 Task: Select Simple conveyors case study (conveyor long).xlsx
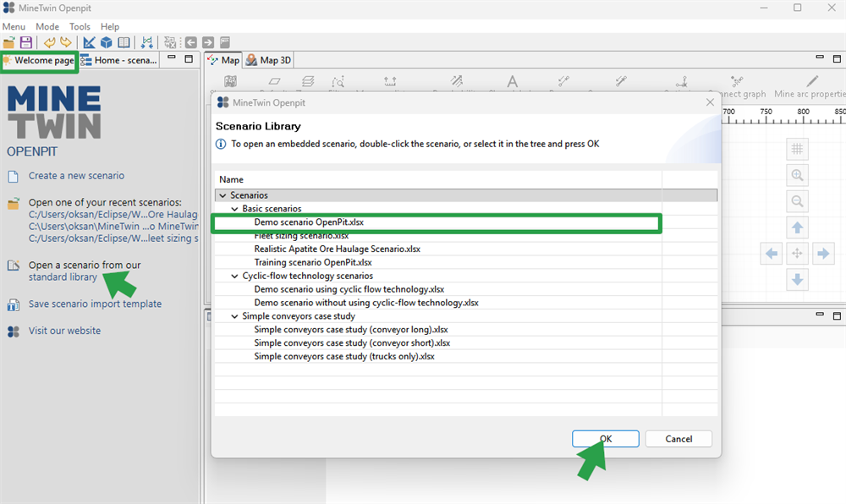351,330
